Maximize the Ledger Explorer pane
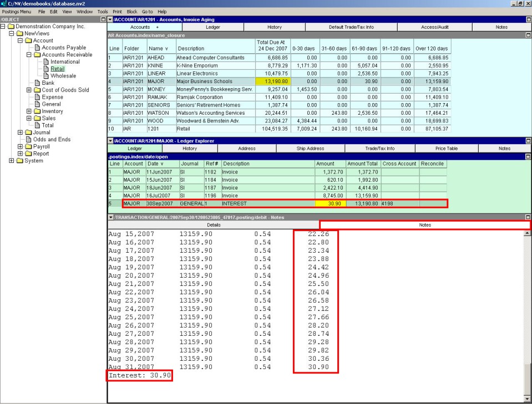 click(529, 141)
